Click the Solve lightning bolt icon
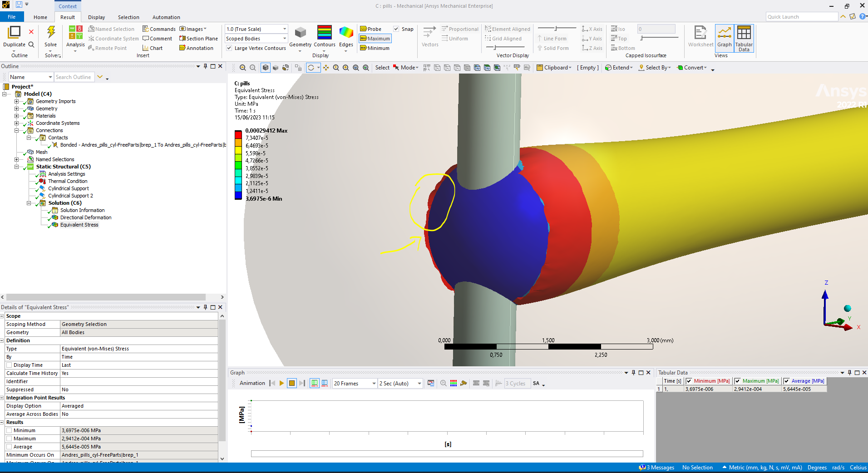The width and height of the screenshot is (868, 473). click(x=51, y=32)
